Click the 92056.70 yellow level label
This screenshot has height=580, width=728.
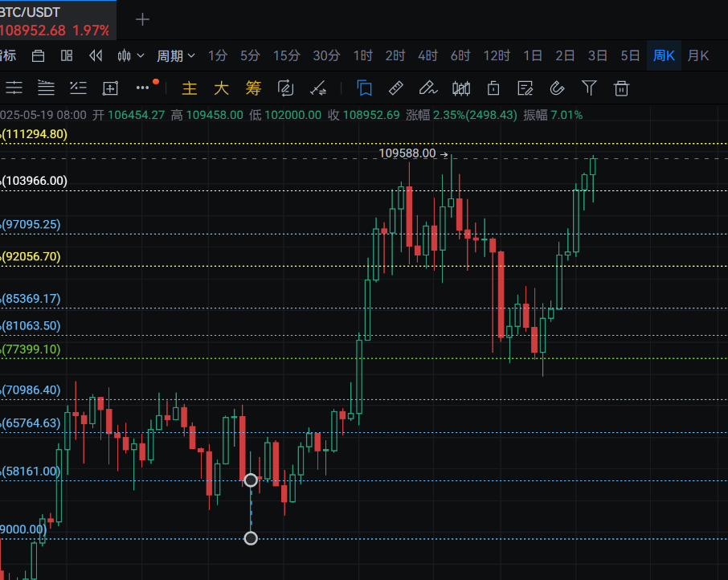coord(31,256)
